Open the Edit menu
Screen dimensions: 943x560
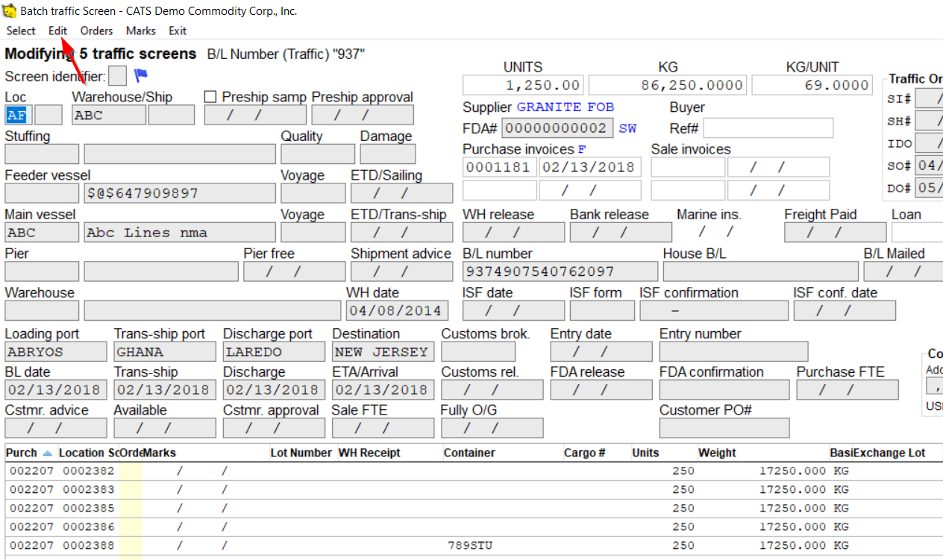[x=58, y=31]
